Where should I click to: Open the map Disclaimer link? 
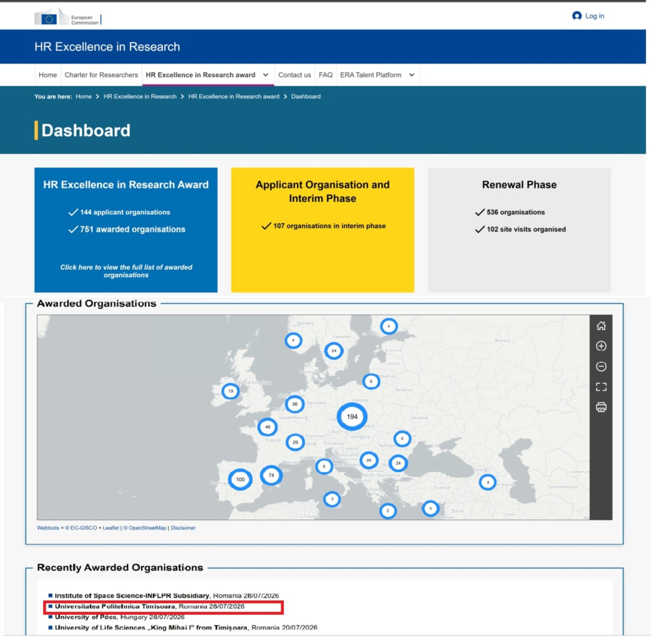point(183,528)
